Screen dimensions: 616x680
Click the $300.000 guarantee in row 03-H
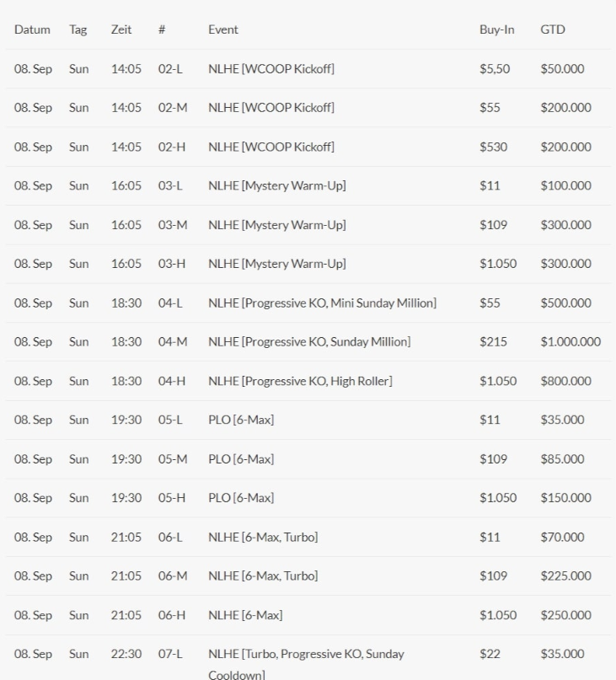pos(565,264)
